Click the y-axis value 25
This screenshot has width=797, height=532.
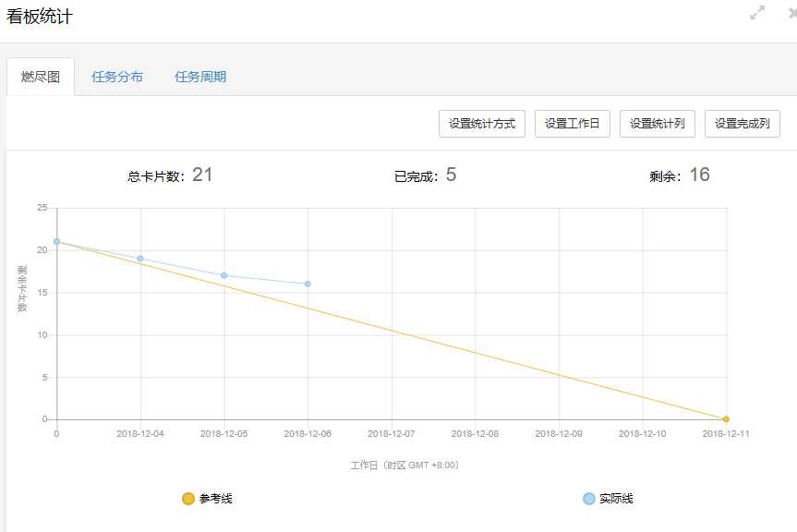(x=42, y=207)
